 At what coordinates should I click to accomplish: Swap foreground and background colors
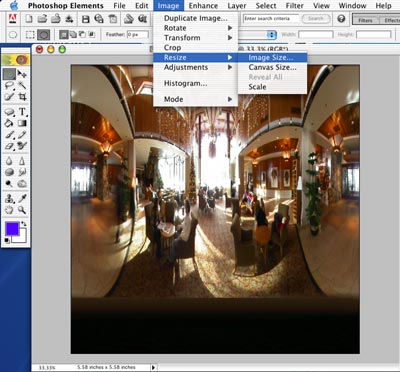coord(24,224)
